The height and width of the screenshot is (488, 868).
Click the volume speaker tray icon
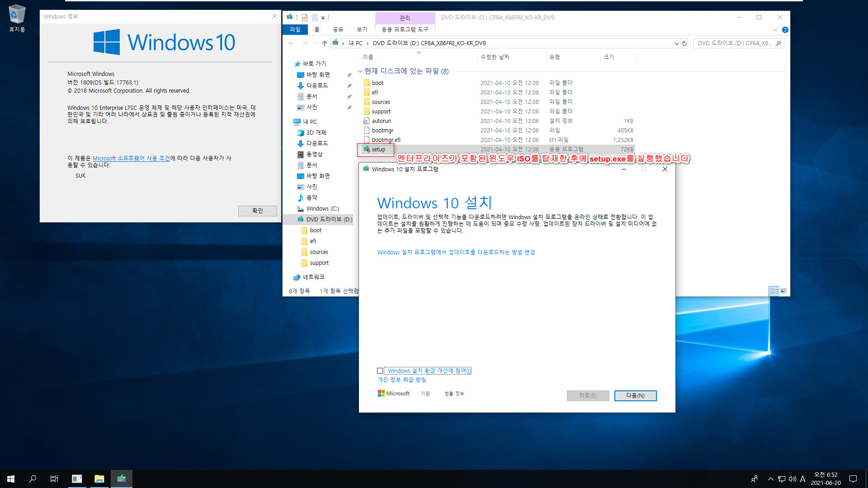[792, 479]
